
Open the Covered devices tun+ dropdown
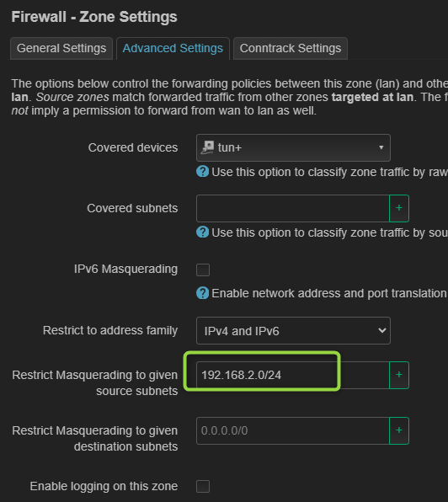(293, 147)
